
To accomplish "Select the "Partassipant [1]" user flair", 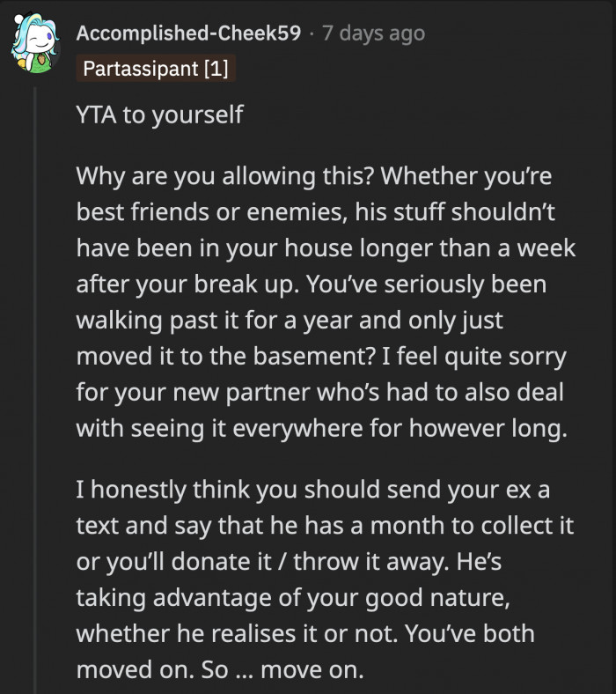I will [x=155, y=69].
